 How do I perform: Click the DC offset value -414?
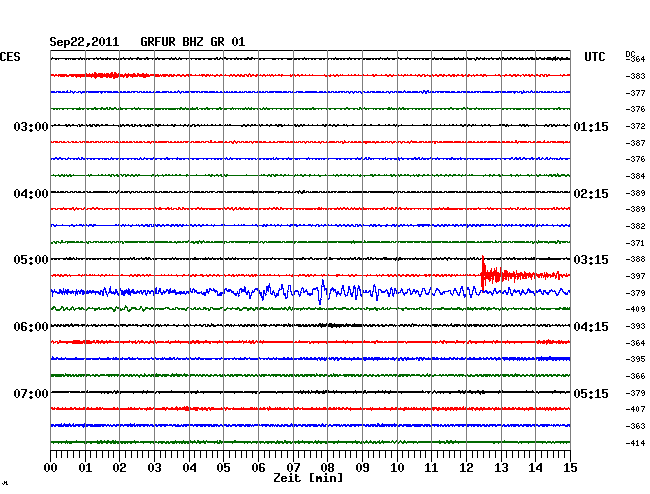635,443
